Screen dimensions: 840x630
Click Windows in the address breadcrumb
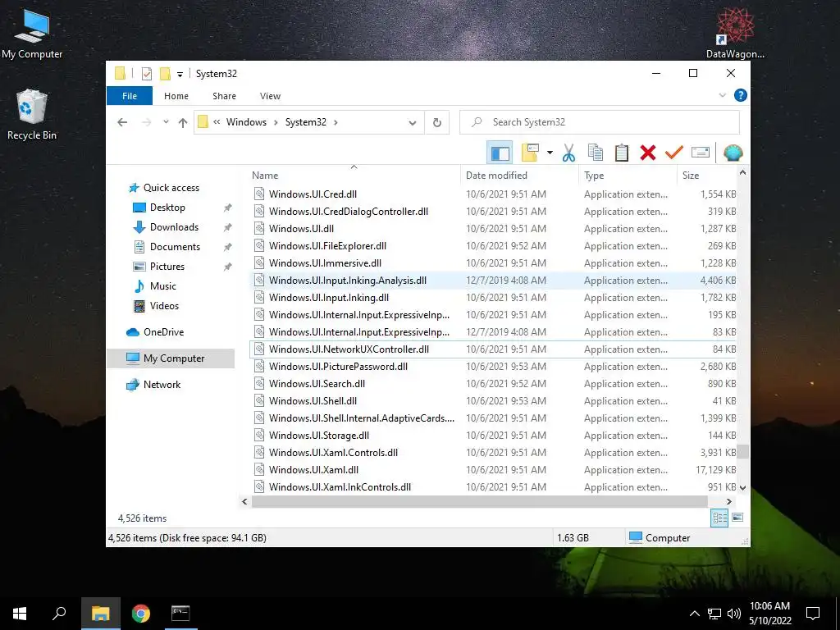[246, 122]
